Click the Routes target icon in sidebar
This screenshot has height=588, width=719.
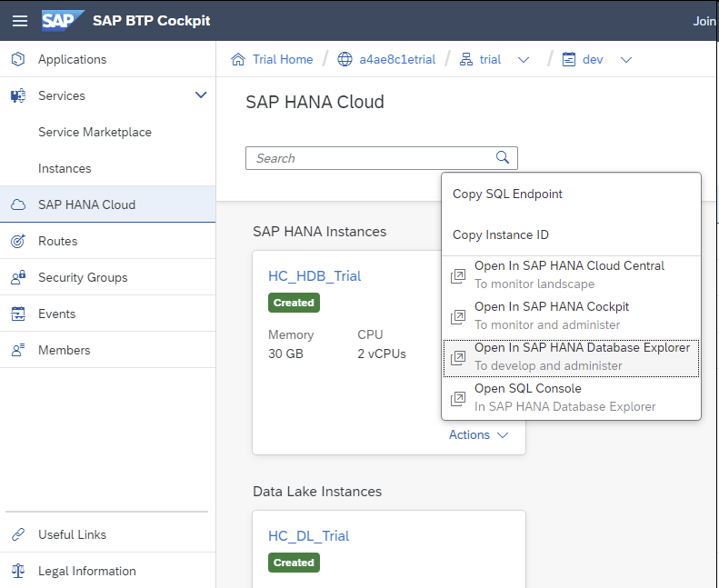[18, 241]
